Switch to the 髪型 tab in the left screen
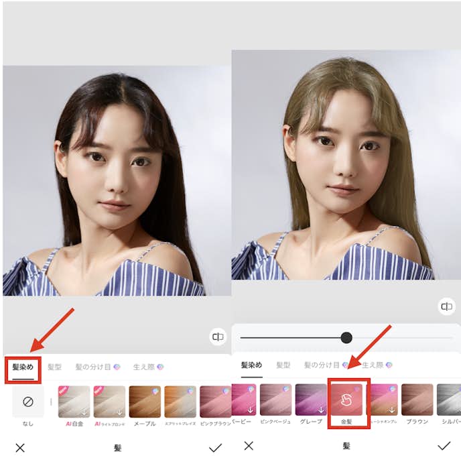 (x=54, y=367)
